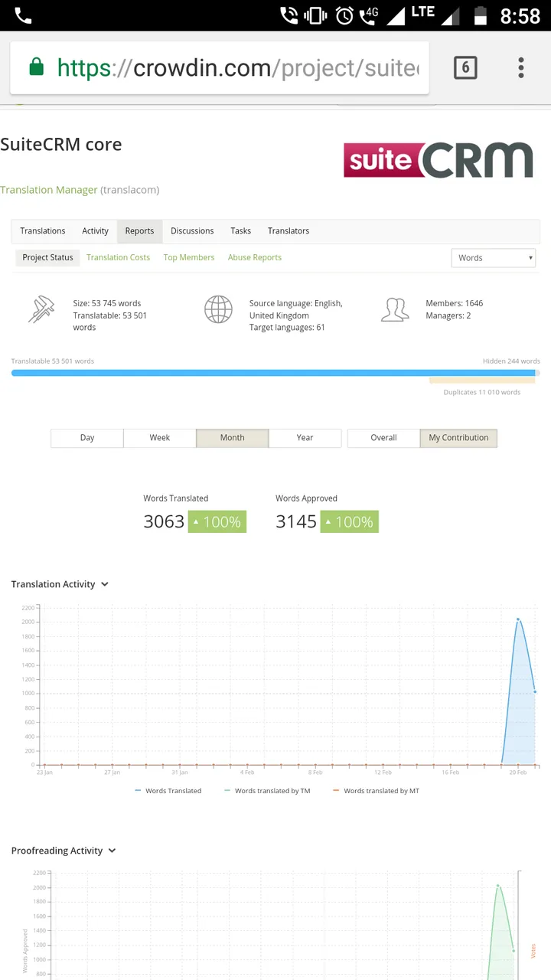
Task: Tap the crowdin.com URL in address bar
Action: (x=238, y=68)
